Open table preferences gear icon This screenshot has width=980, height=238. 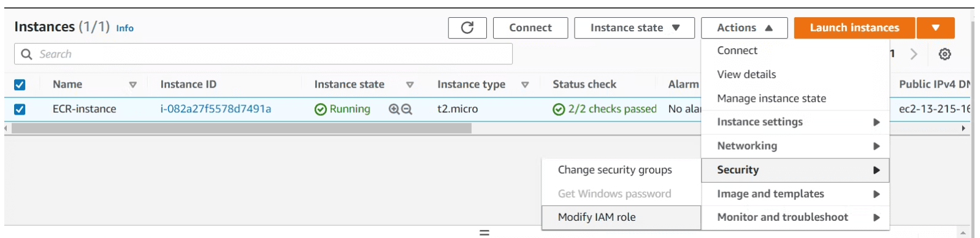(945, 54)
